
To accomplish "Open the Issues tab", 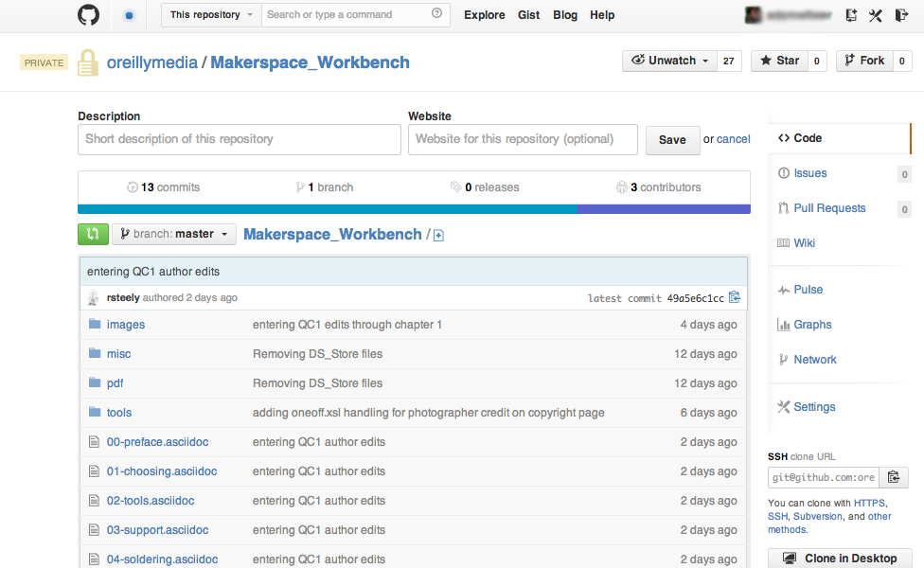I will point(810,173).
